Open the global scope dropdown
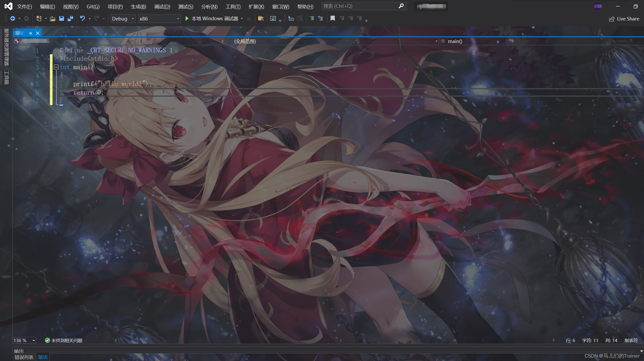This screenshot has width=644, height=361. [x=333, y=41]
